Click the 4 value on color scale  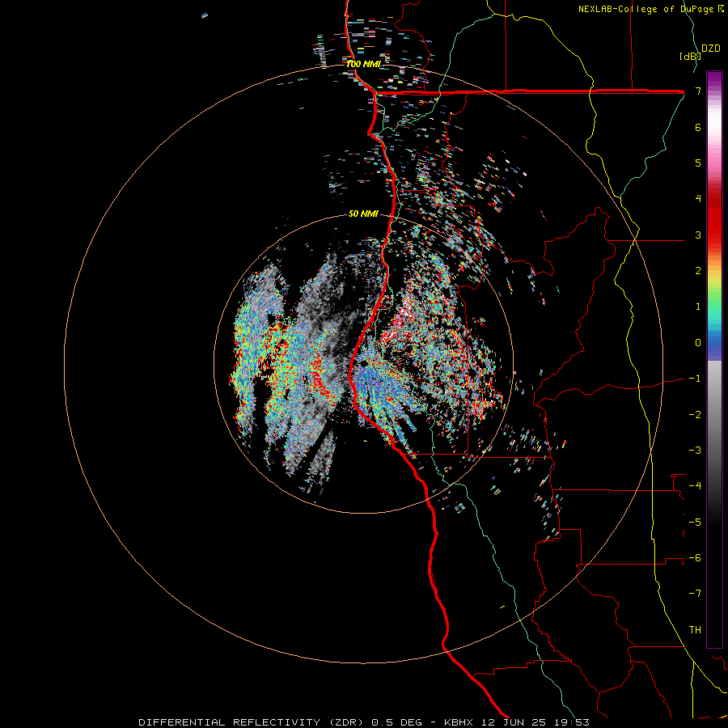698,199
